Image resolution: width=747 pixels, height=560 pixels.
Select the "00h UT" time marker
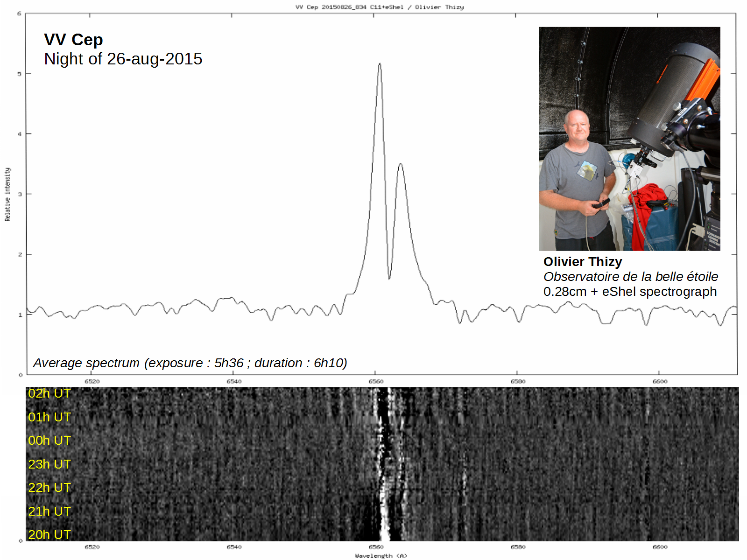pos(49,441)
